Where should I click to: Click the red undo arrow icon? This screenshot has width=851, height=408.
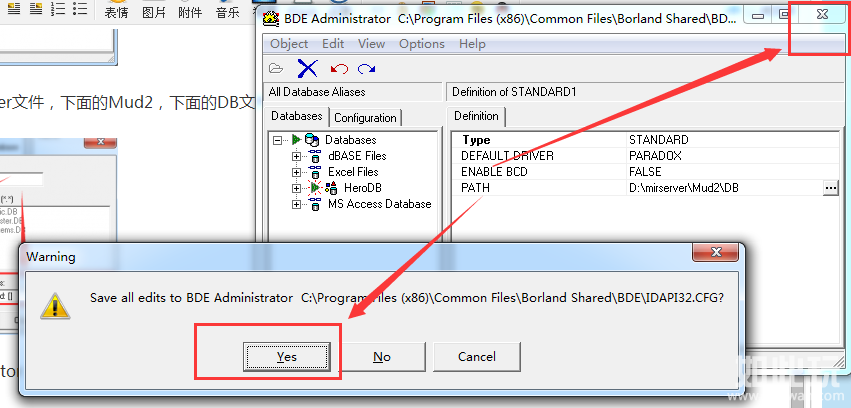pos(338,68)
